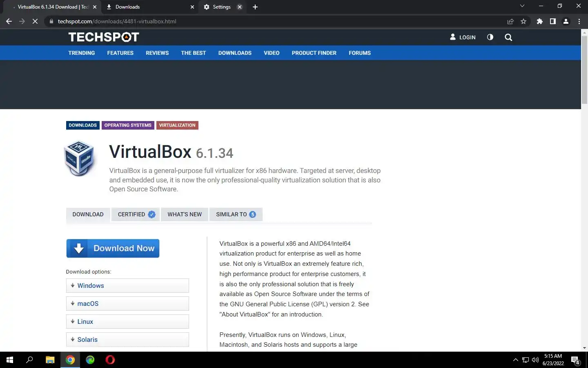The width and height of the screenshot is (588, 368).
Task: Expand macOS download option
Action: (127, 303)
